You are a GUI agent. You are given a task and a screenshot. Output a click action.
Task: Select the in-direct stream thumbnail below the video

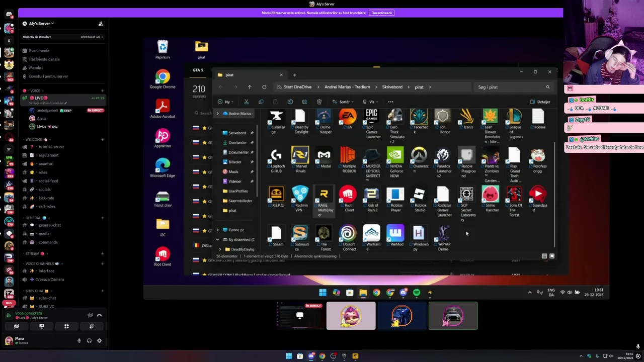[x=299, y=316]
